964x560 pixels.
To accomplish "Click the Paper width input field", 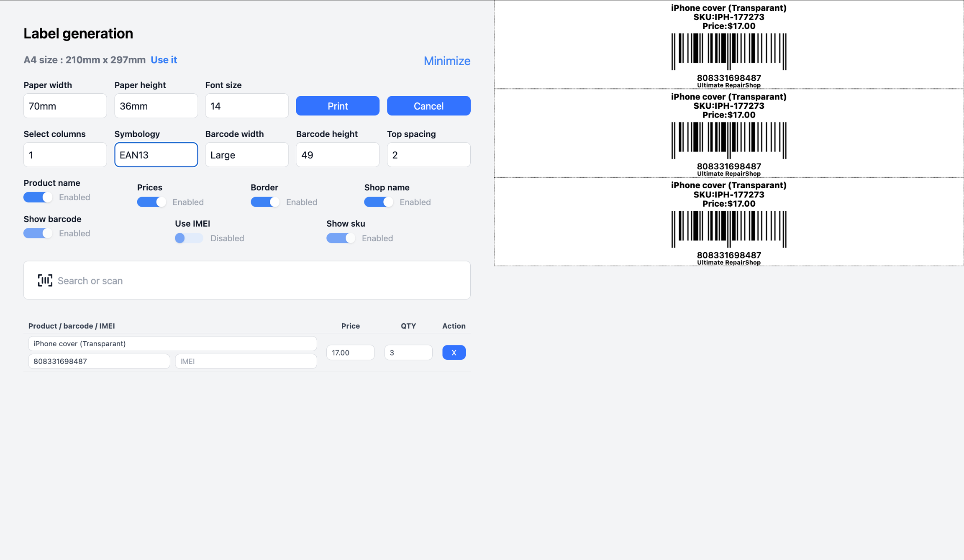I will click(65, 106).
